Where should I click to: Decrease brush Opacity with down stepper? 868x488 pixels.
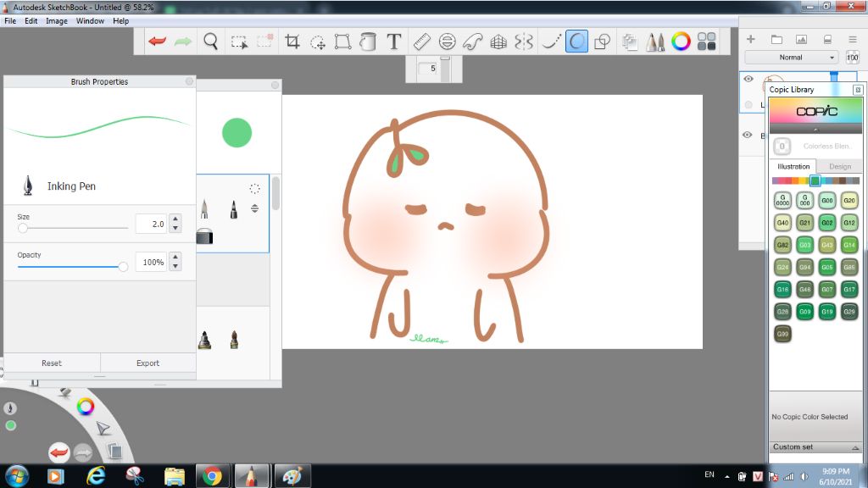tap(175, 266)
